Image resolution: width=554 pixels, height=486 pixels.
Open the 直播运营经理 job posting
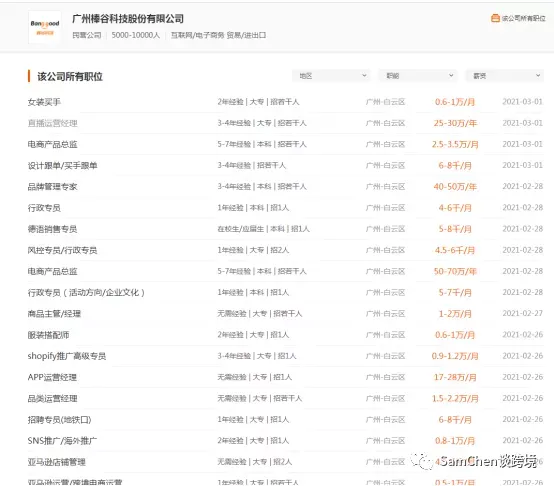(x=52, y=123)
